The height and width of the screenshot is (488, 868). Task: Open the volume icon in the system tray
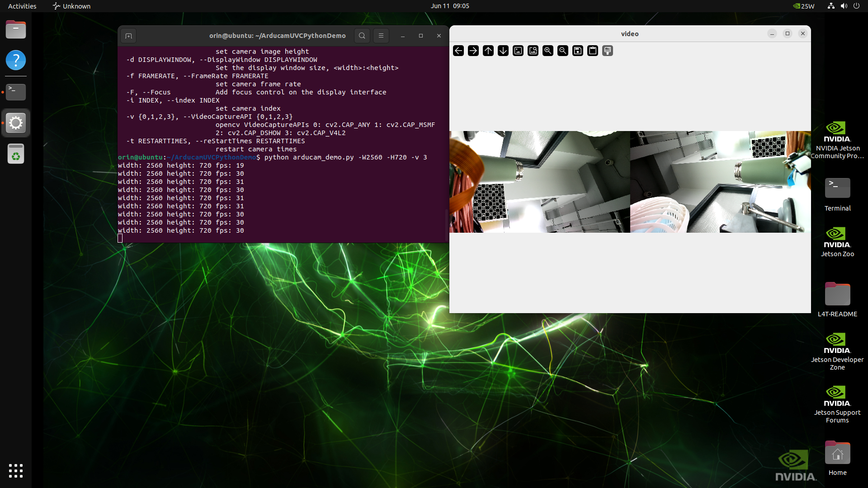pos(844,6)
